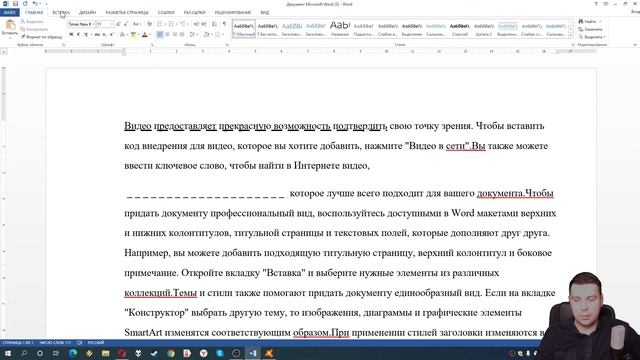640x360 pixels.
Task: Switch to the РАЗМЕТКА СТРАНИЦЫ tab
Action: [x=127, y=12]
